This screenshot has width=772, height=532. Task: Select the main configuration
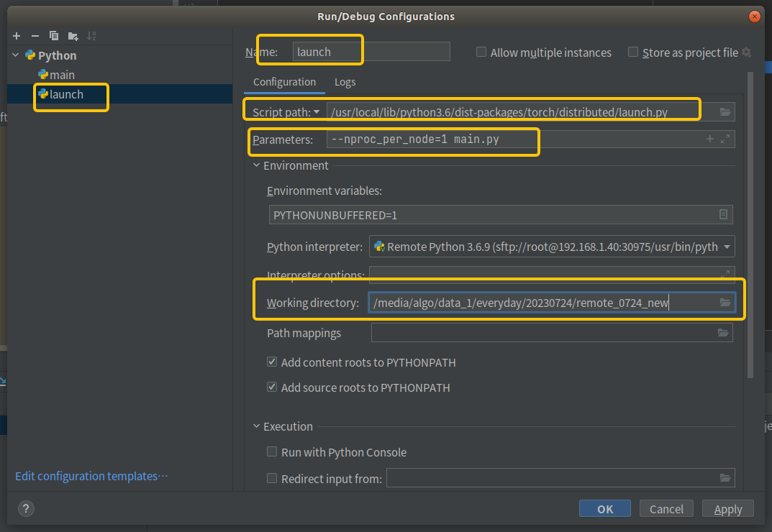click(x=61, y=75)
